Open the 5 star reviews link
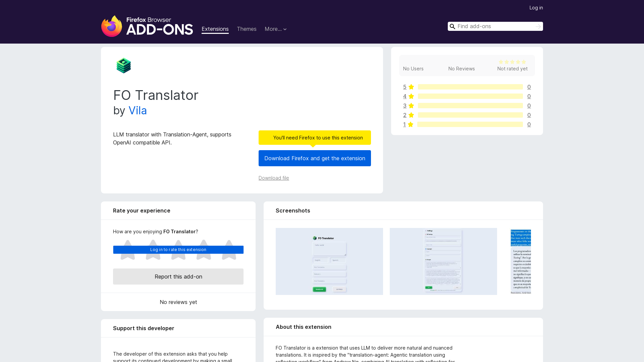Screen dimensions: 644x362 tap(405, 87)
